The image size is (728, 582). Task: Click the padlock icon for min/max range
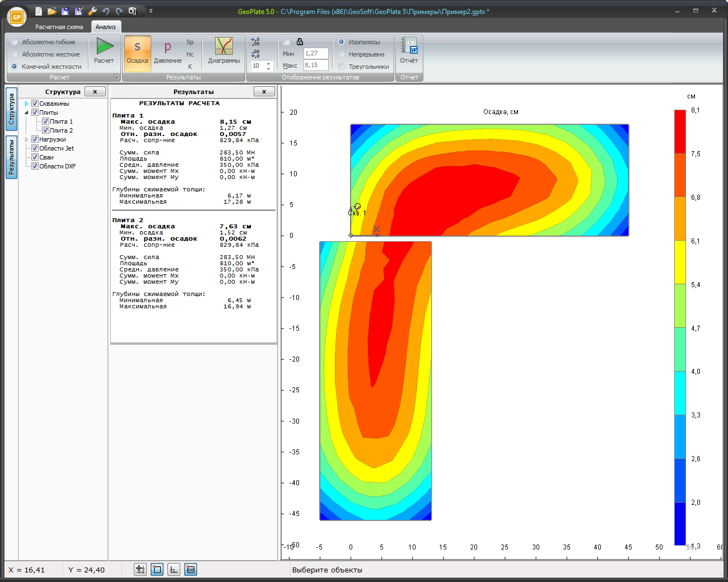(300, 42)
